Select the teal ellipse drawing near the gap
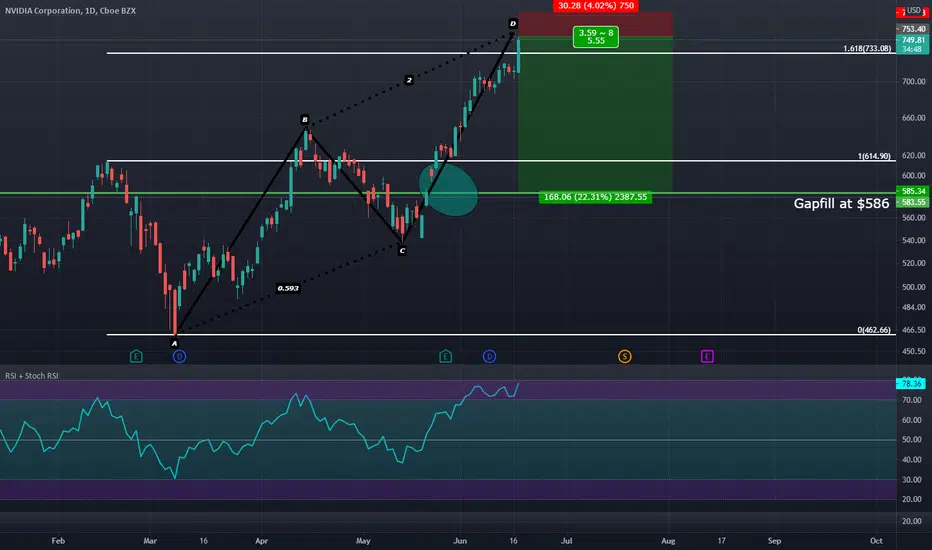The image size is (932, 550). pyautogui.click(x=448, y=189)
